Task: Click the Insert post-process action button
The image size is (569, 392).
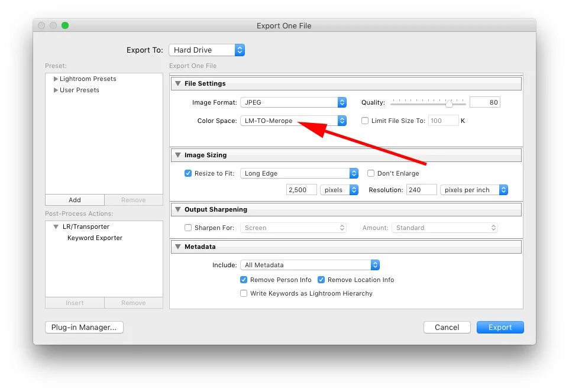Action: (x=75, y=303)
